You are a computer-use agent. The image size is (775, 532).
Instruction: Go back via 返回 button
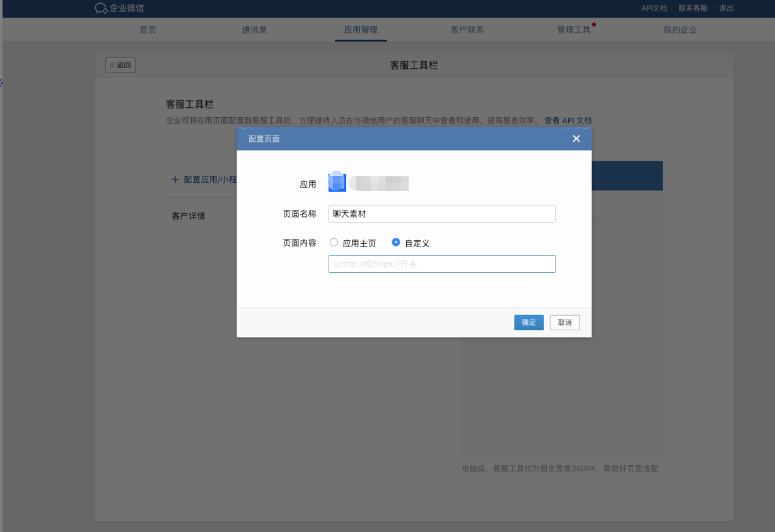120,65
